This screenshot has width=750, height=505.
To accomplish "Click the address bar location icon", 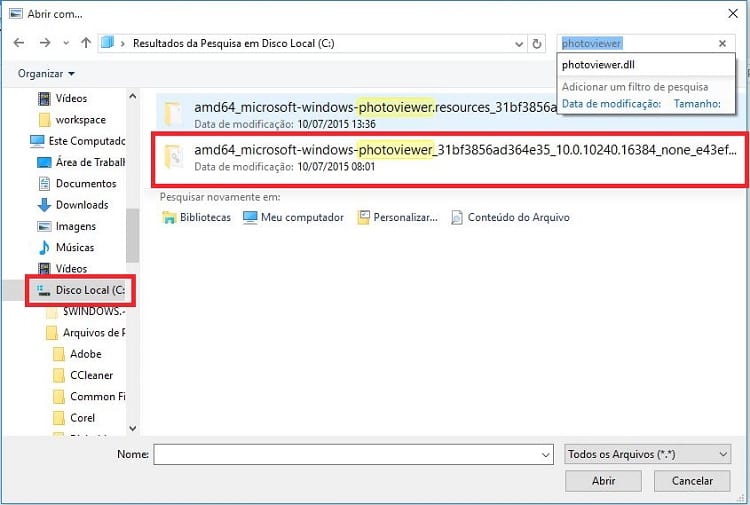I will [108, 43].
